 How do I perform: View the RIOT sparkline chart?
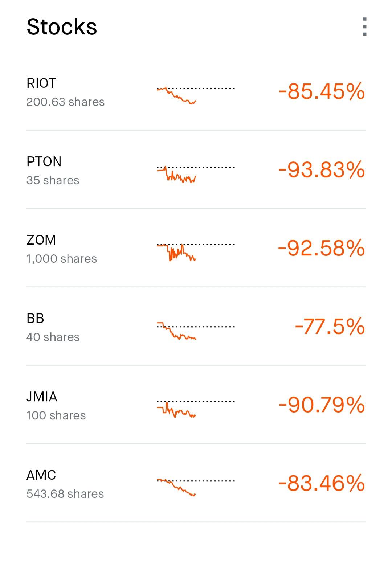(x=196, y=94)
